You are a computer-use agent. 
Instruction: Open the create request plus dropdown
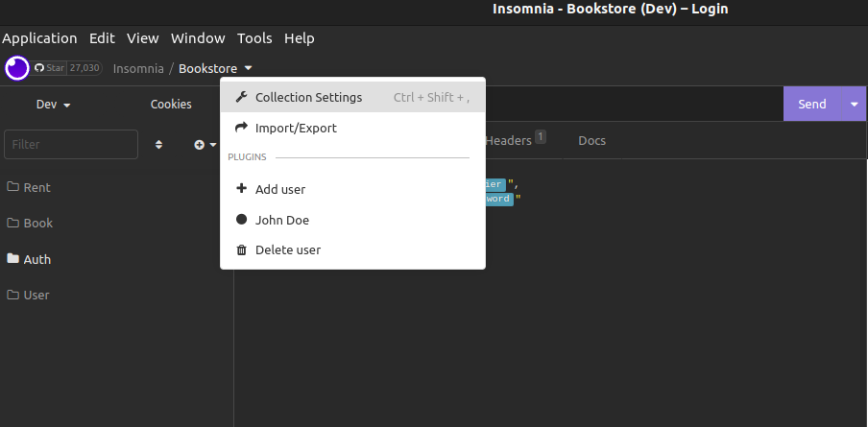pyautogui.click(x=205, y=145)
